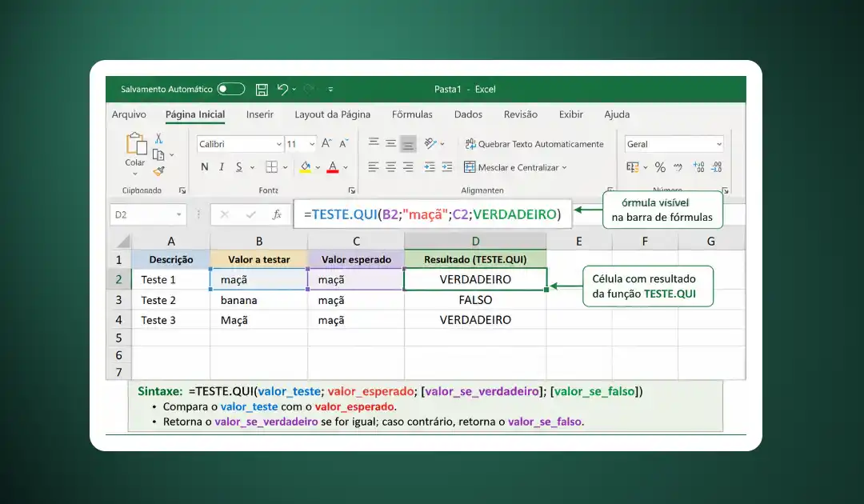Screen dimensions: 864x504
Task: Click the bottom align icon
Action: 408,144
